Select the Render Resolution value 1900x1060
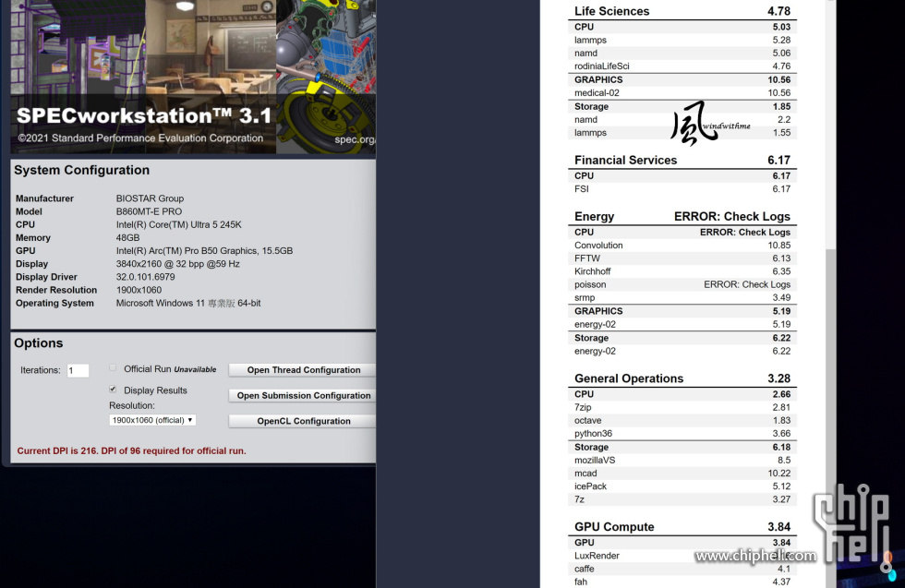905x588 pixels. 139,290
